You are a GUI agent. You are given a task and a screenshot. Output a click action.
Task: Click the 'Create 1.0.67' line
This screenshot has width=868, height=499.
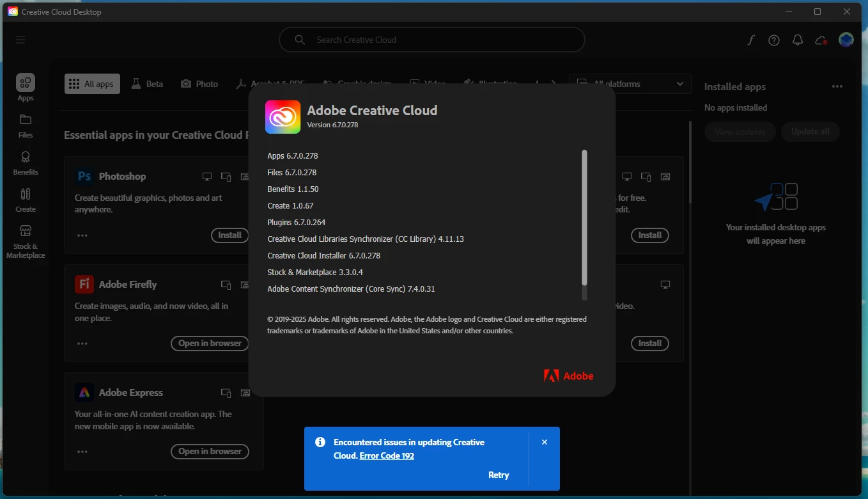point(291,206)
